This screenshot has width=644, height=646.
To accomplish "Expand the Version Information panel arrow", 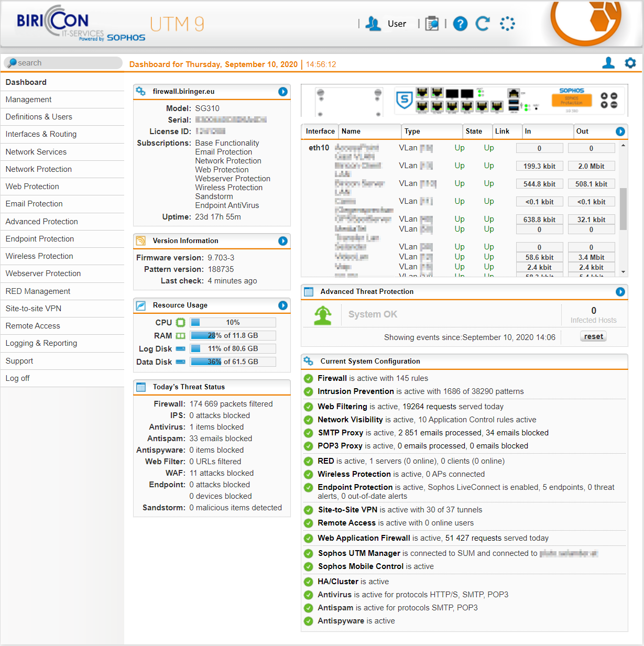I will point(283,241).
